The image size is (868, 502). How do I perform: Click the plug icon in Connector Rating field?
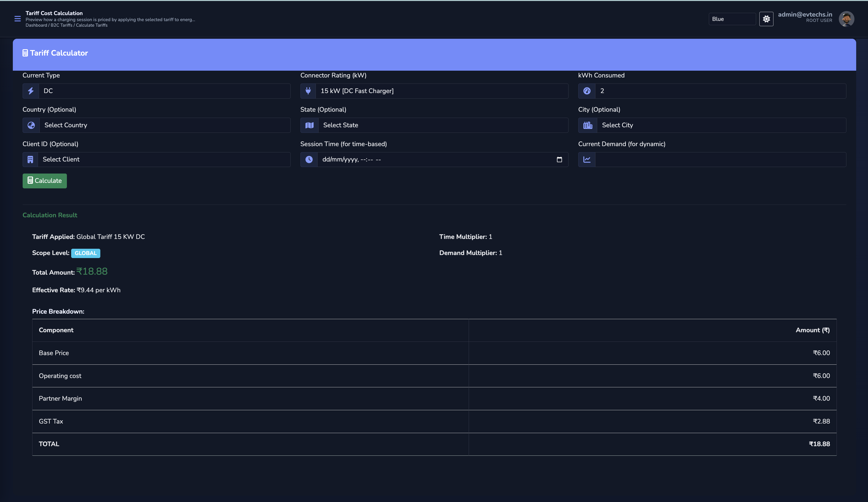[309, 91]
